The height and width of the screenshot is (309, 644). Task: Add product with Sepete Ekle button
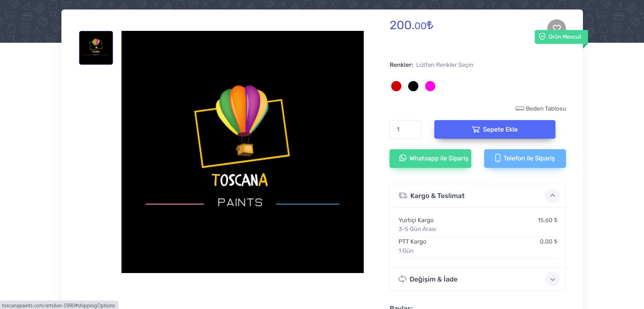(495, 130)
